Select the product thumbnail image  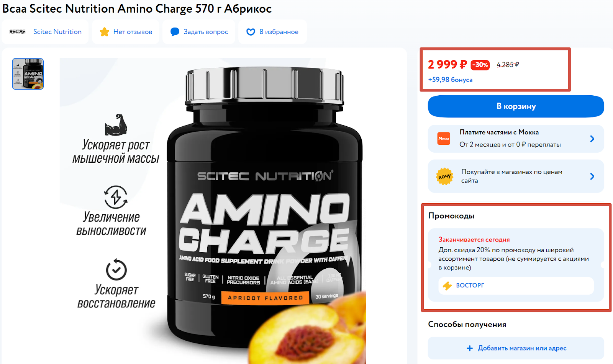[x=28, y=74]
